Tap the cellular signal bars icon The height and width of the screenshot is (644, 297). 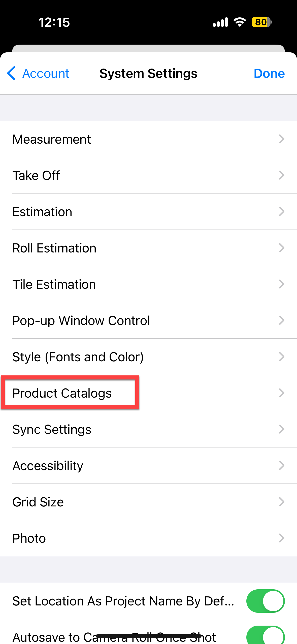tap(220, 22)
